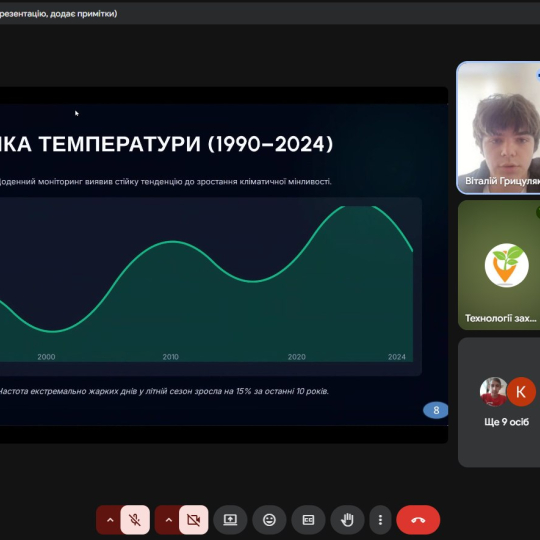
Task: Click the photo avatar next to the K avatar
Action: pyautogui.click(x=494, y=392)
